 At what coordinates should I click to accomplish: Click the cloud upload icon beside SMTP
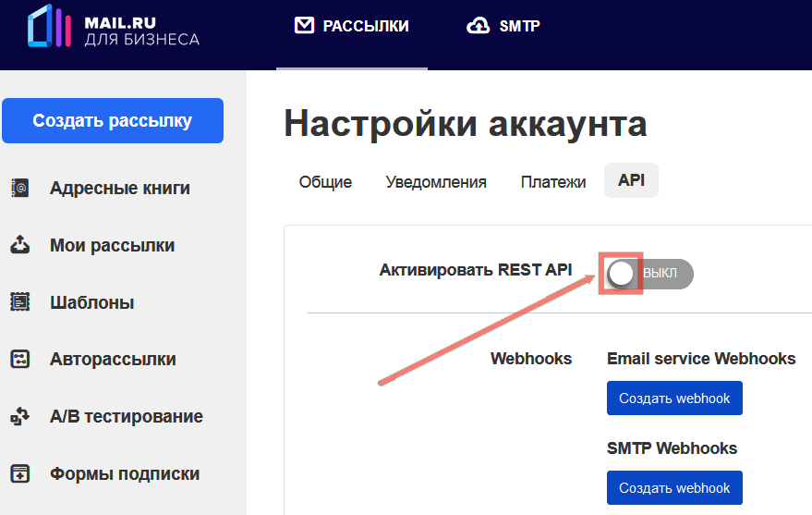pos(478,25)
